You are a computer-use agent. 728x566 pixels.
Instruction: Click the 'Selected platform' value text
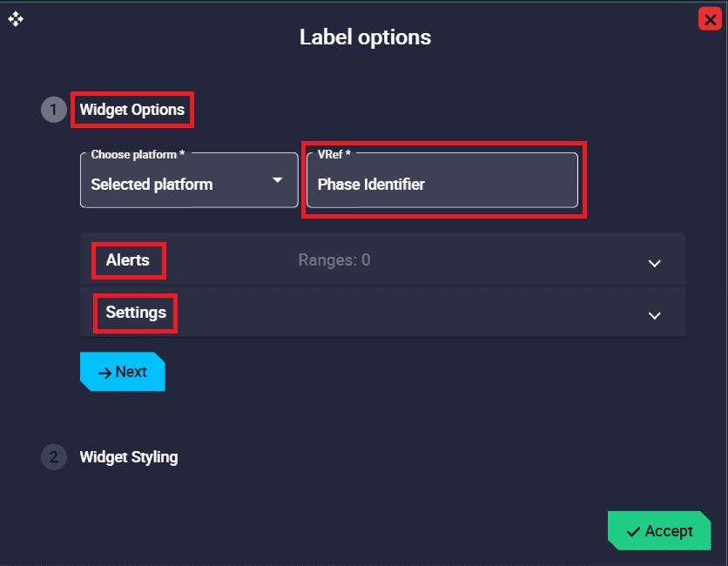click(152, 185)
